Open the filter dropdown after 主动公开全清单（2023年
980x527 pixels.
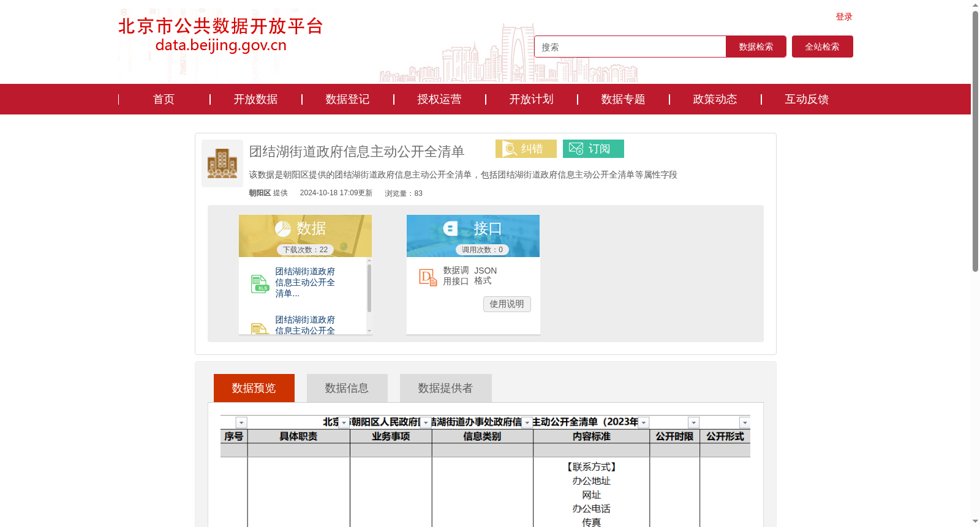pos(644,422)
